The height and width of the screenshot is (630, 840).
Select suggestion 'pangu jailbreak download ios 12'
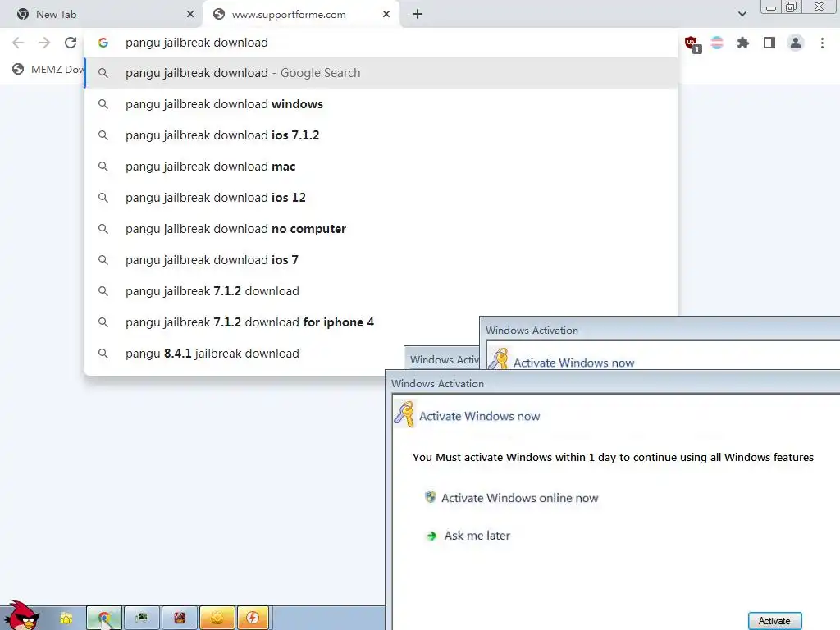[x=381, y=198]
